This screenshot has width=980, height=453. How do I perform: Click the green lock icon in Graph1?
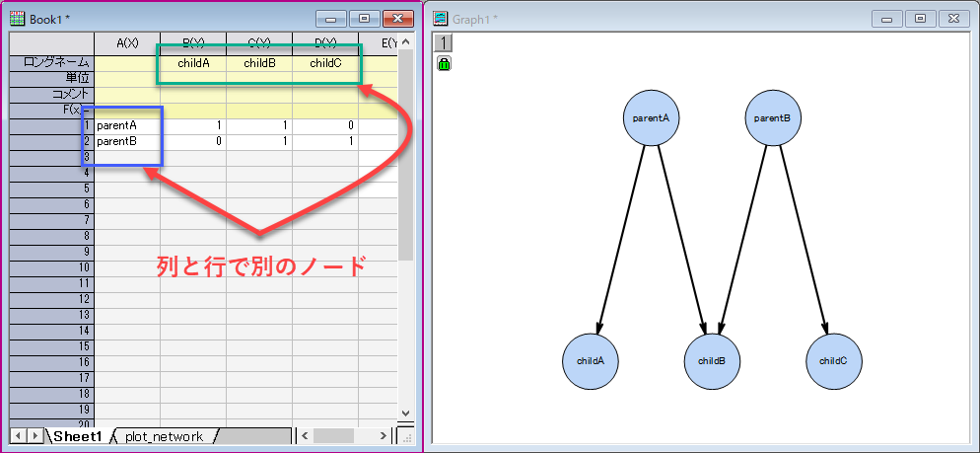coord(444,64)
